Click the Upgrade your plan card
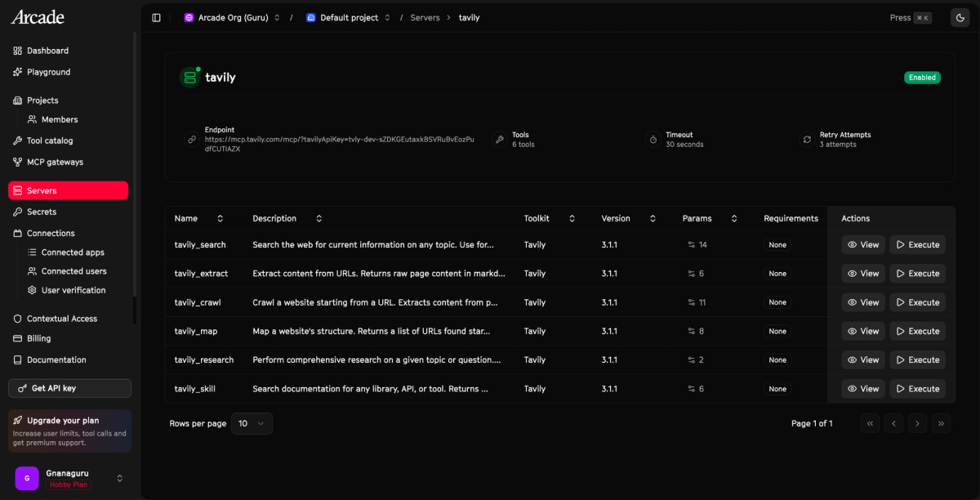 pyautogui.click(x=69, y=431)
